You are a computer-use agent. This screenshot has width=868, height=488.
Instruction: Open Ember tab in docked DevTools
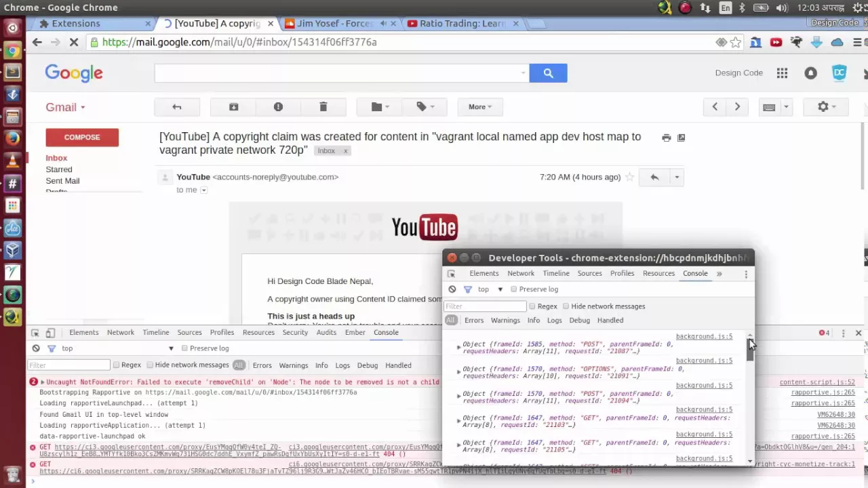(x=355, y=333)
